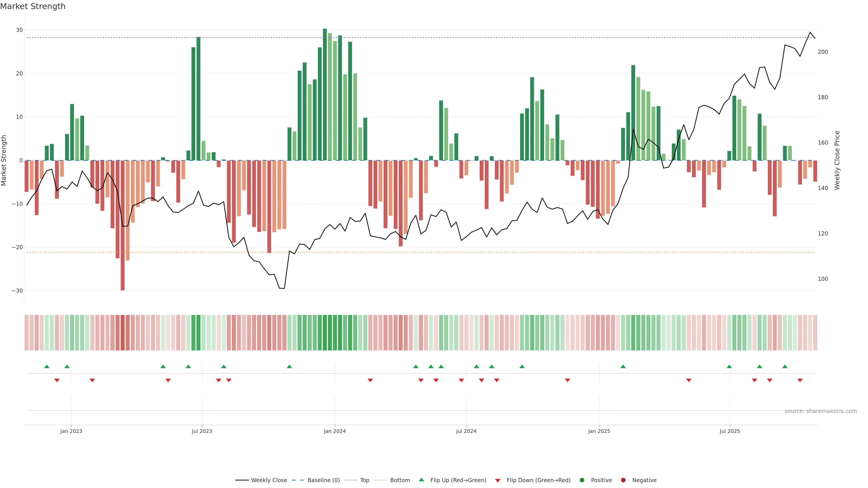
Task: Click the Negative red circle legend icon
Action: coord(623,480)
